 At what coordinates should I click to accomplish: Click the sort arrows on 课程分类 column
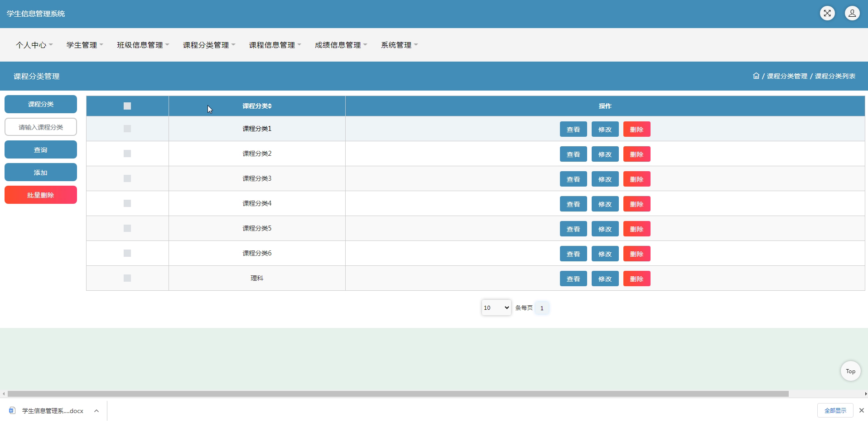270,106
